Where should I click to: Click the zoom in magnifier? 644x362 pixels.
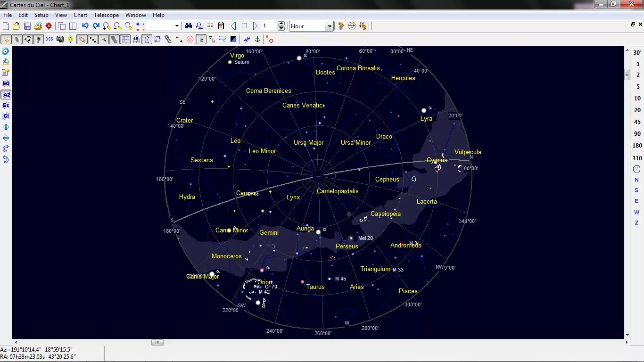[x=107, y=26]
